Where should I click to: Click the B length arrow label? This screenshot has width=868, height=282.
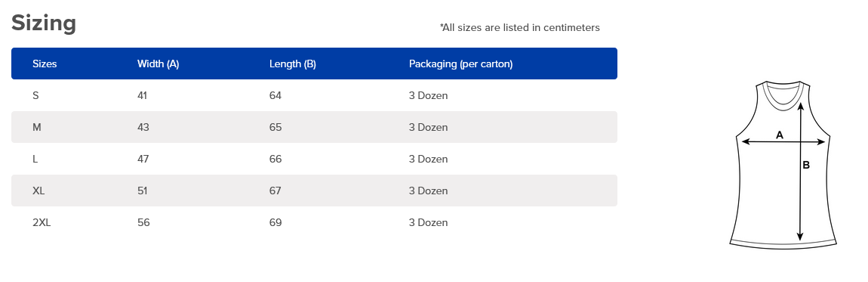click(806, 165)
